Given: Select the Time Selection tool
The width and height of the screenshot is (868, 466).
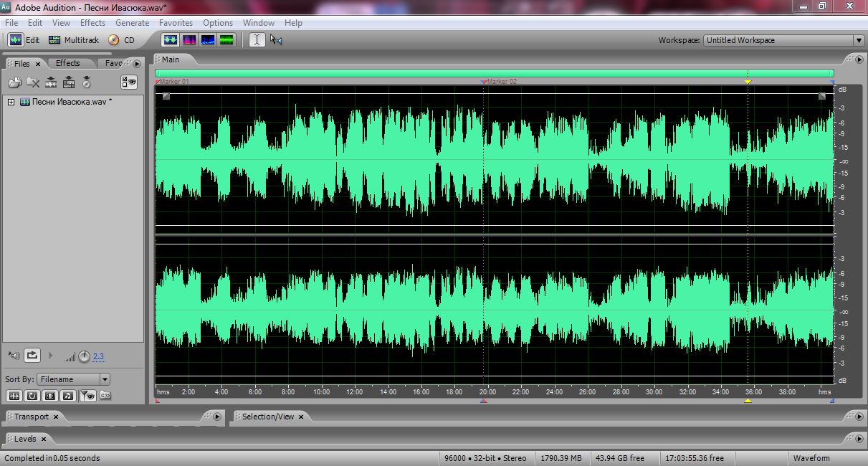Looking at the screenshot, I should click(256, 40).
